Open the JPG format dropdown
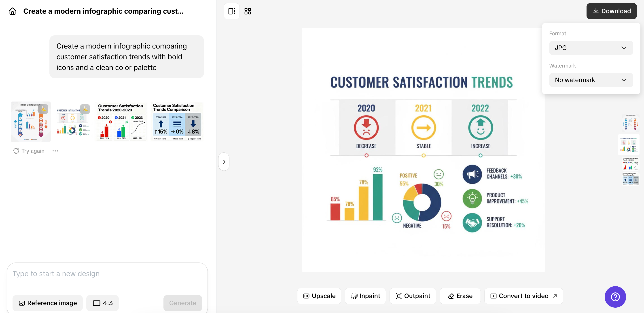644x313 pixels. pos(591,48)
